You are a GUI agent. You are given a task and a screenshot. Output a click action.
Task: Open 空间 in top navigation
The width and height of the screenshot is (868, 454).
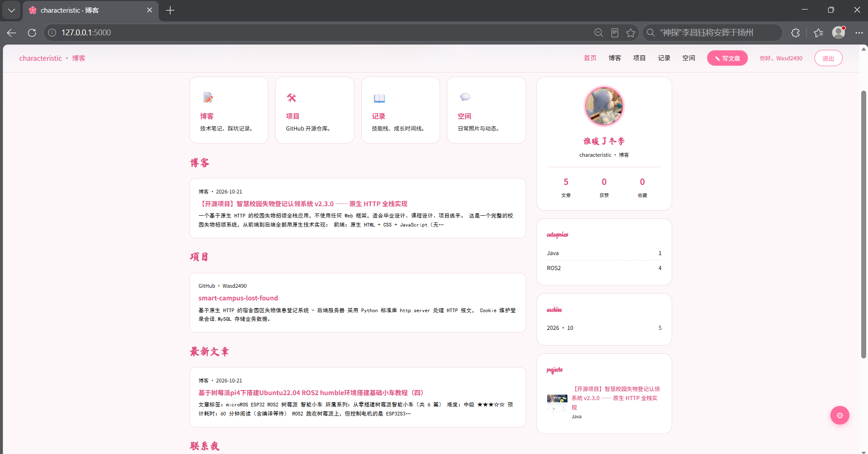(689, 58)
